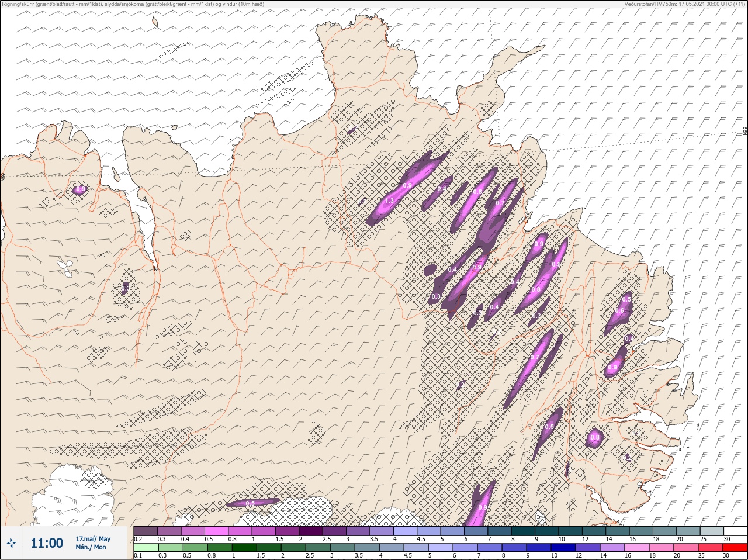Select upper legend swatch between 25 and 30

(712, 531)
